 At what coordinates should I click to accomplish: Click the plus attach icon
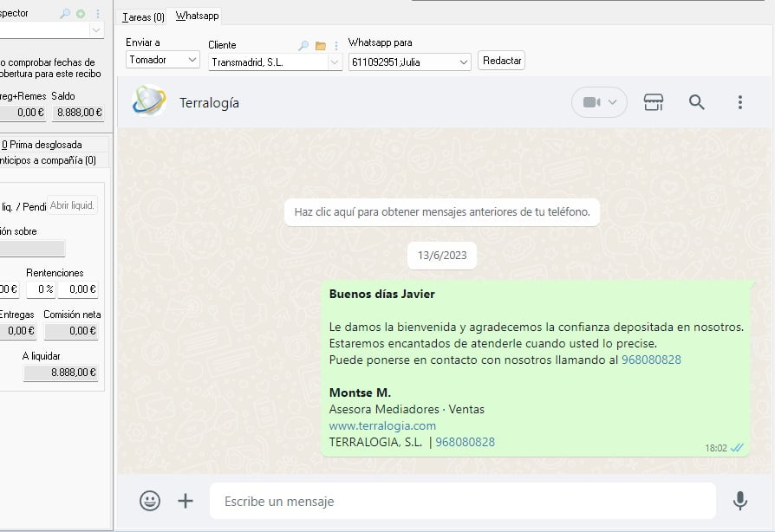click(186, 501)
